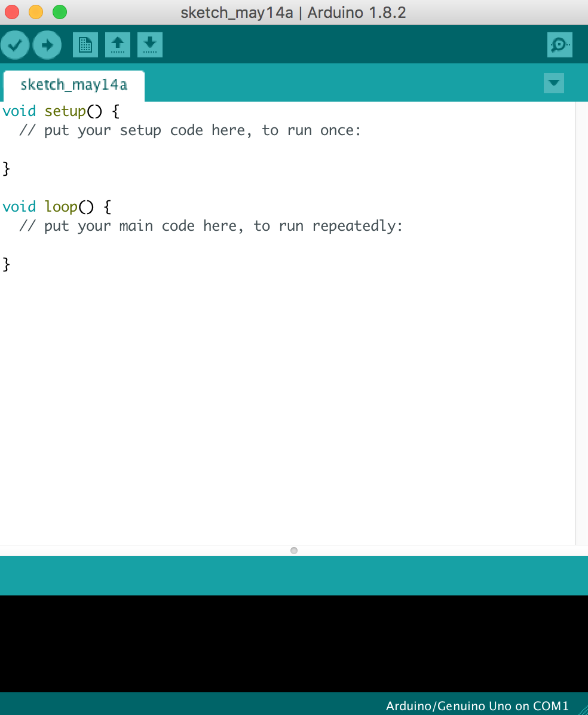Open the Serial Monitor

tap(559, 44)
